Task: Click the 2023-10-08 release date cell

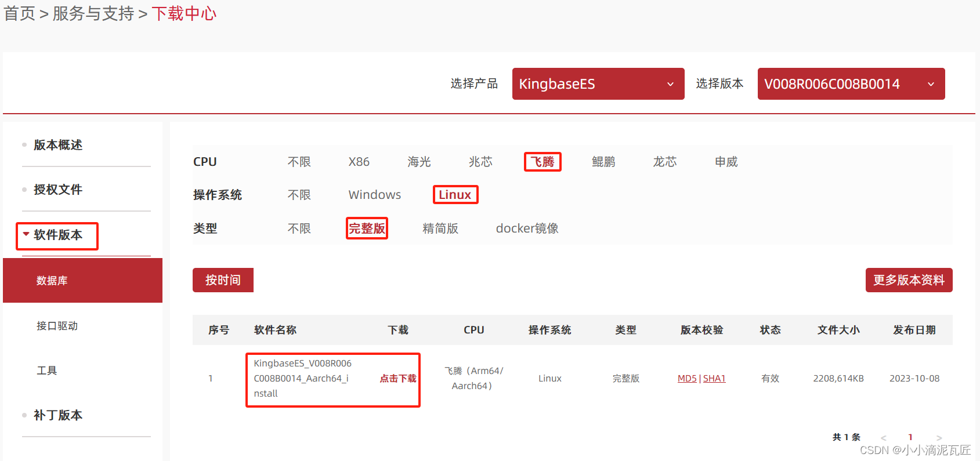Action: 914,379
